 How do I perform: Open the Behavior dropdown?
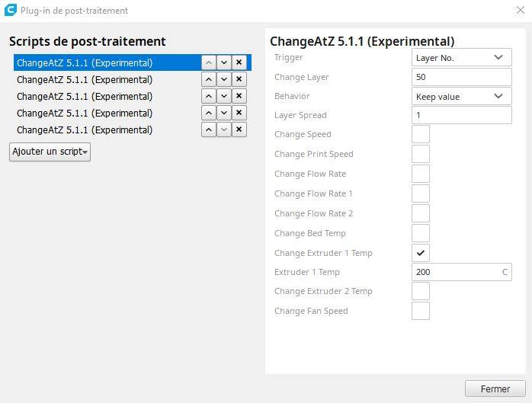click(461, 96)
